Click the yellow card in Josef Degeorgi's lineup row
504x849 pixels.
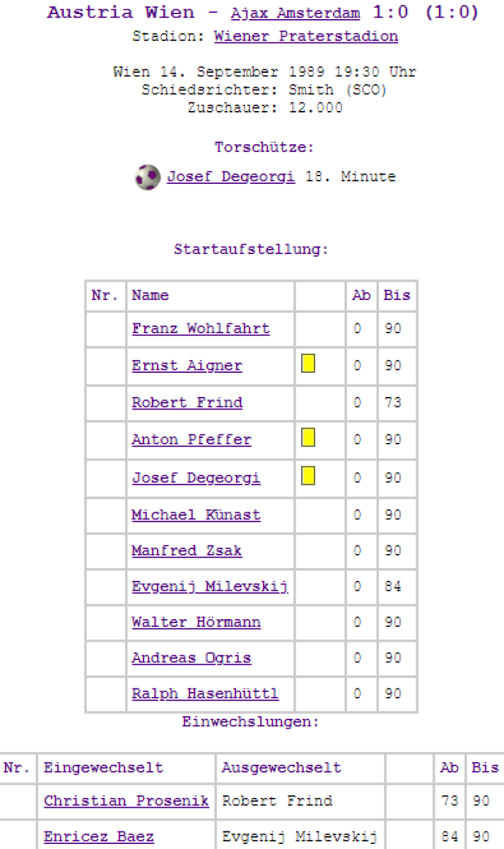pyautogui.click(x=308, y=476)
